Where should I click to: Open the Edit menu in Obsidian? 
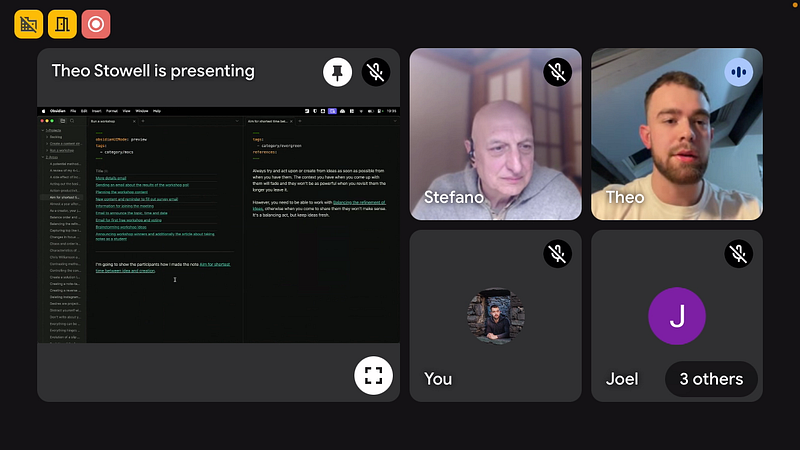click(84, 111)
